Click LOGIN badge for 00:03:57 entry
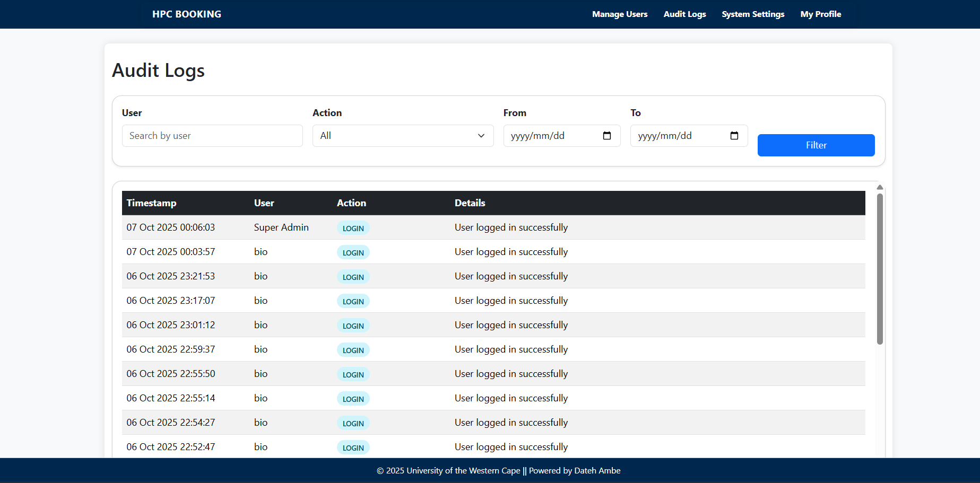980x483 pixels. 353,252
